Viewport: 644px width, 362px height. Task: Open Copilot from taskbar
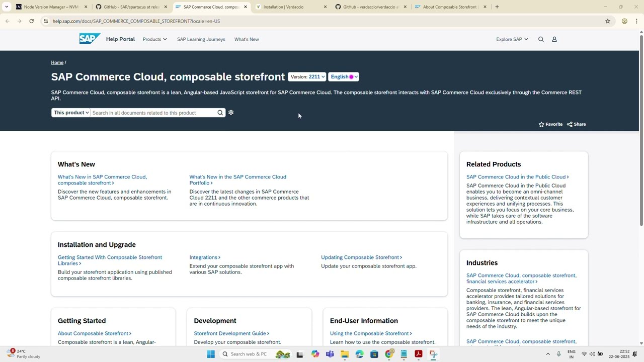tap(315, 354)
